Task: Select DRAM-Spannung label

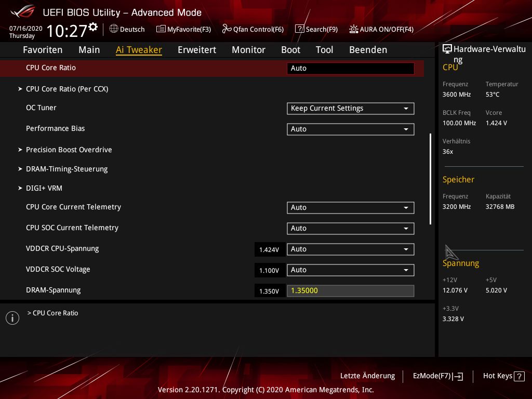Action: [x=54, y=290]
